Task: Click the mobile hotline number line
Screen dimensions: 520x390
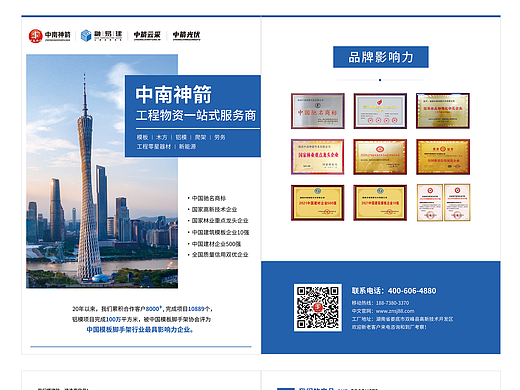Action: [x=380, y=303]
